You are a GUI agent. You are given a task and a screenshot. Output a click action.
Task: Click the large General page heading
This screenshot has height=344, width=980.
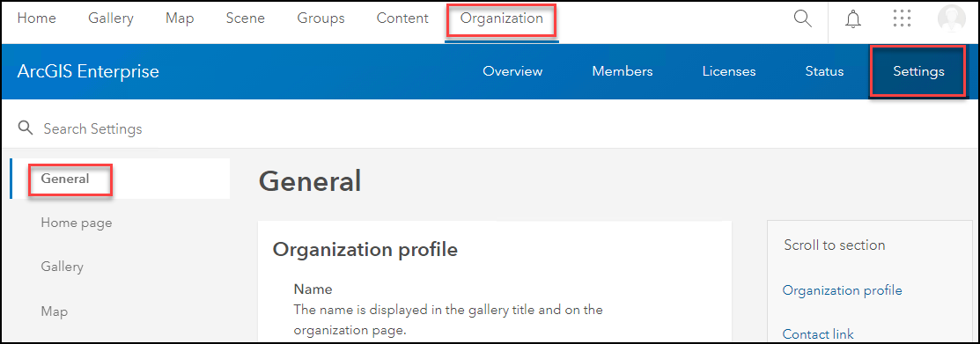point(309,181)
